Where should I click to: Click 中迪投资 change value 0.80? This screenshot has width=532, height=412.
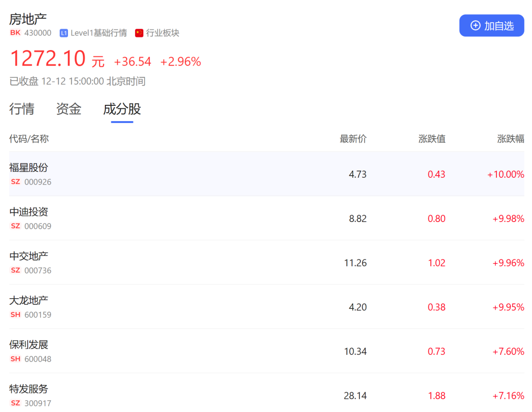(436, 219)
